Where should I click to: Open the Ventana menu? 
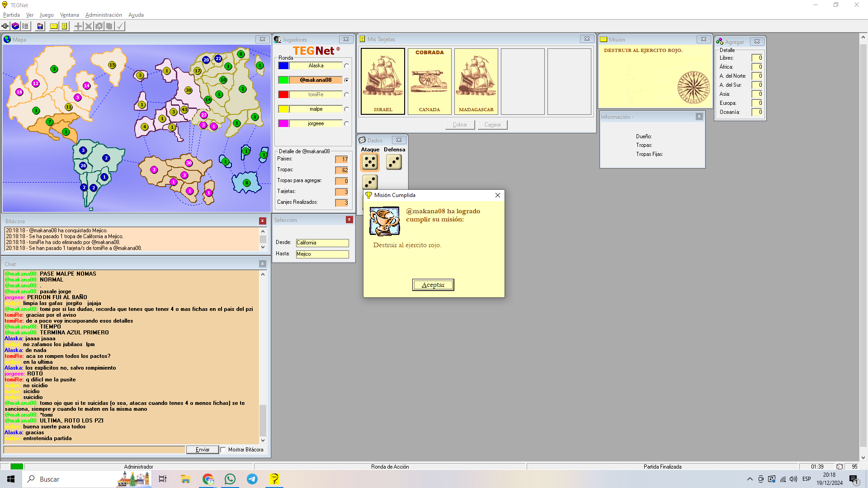pyautogui.click(x=69, y=15)
